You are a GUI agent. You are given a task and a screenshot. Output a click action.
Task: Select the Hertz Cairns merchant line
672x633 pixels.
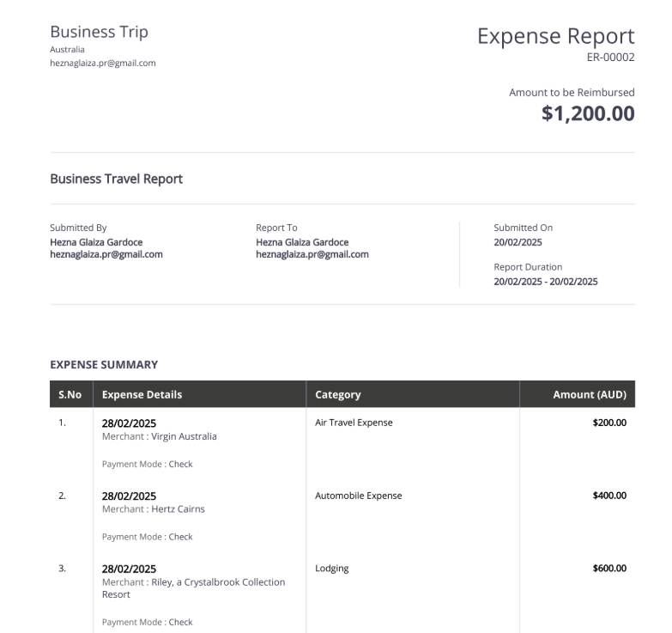154,509
